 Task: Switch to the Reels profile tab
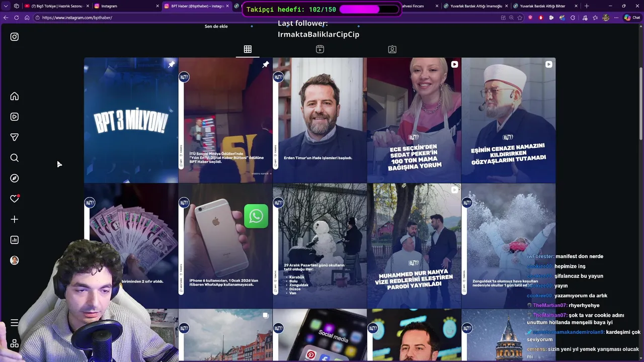click(320, 49)
